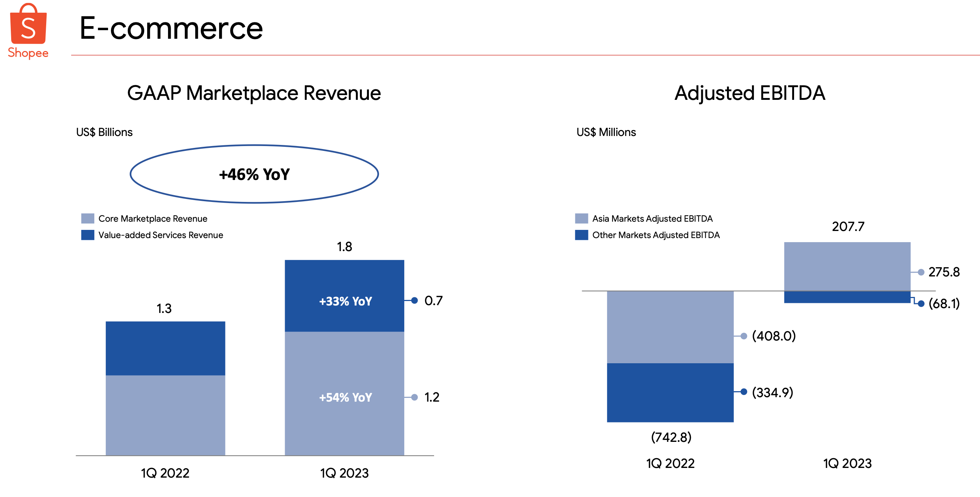Click the 275.8 data marker dot

click(921, 272)
